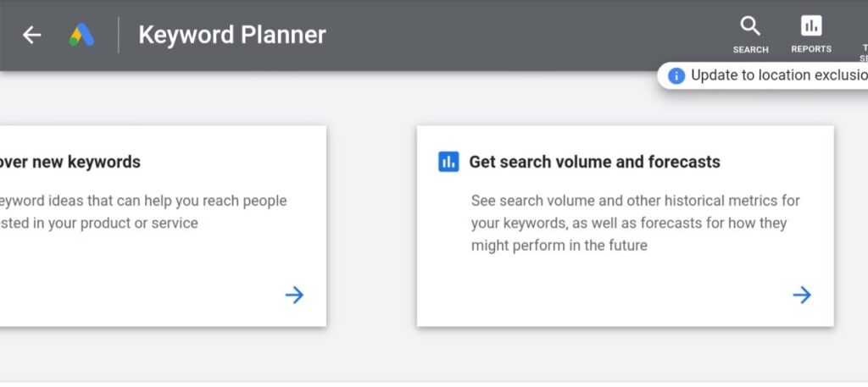Click arrow on search volume and forecasts card
868x387 pixels.
point(802,295)
